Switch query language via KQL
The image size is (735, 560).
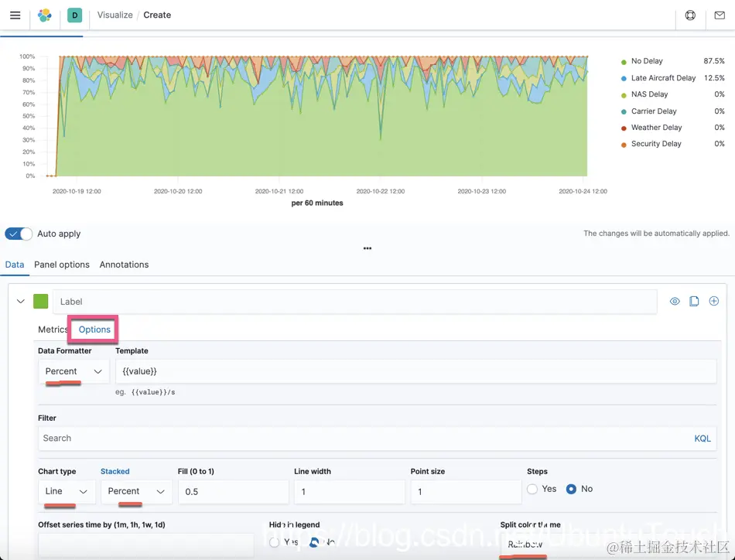point(703,438)
